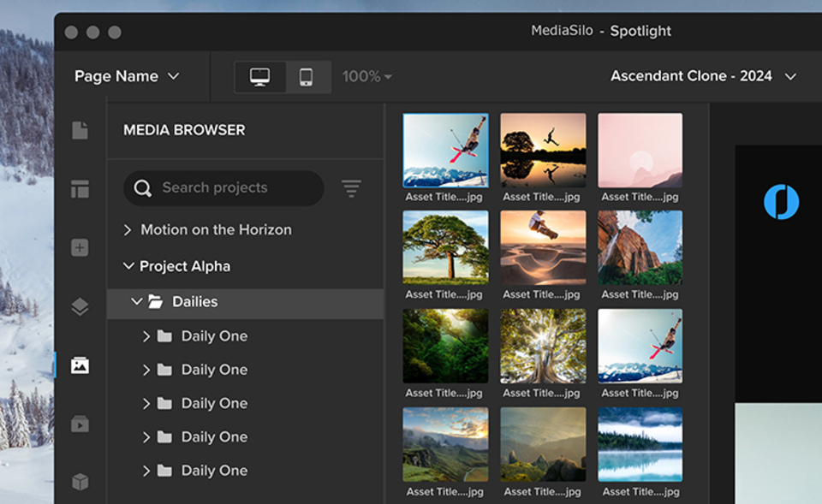The width and height of the screenshot is (822, 504).
Task: Open the Ascendant Clone - 2024 menu
Action: [702, 76]
